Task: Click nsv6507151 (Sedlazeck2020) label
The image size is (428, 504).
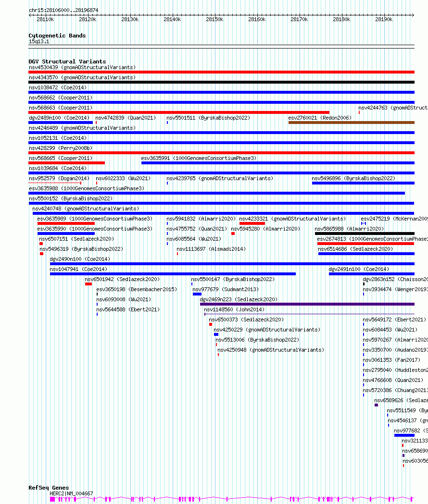Action: 76,239
